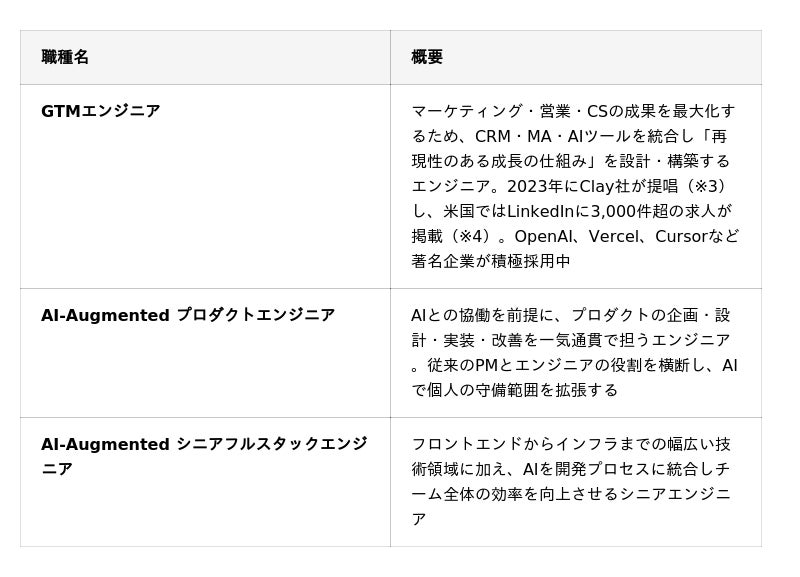
Task: Click the AI-Augmented プロダクトエンジニア title
Action: coord(187,315)
